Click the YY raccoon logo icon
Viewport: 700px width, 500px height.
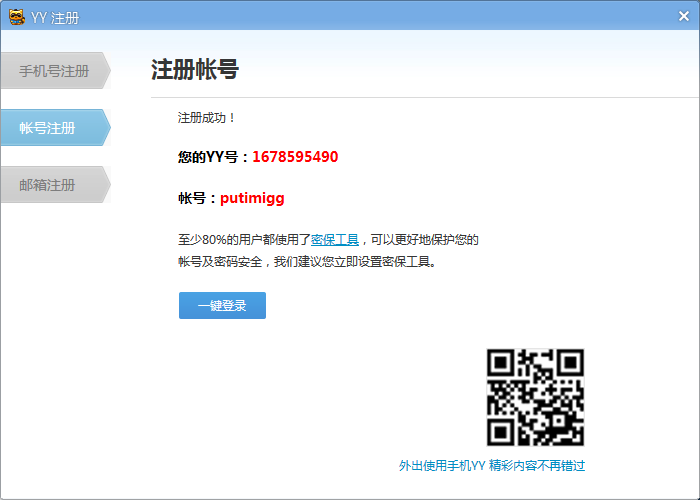pyautogui.click(x=17, y=17)
